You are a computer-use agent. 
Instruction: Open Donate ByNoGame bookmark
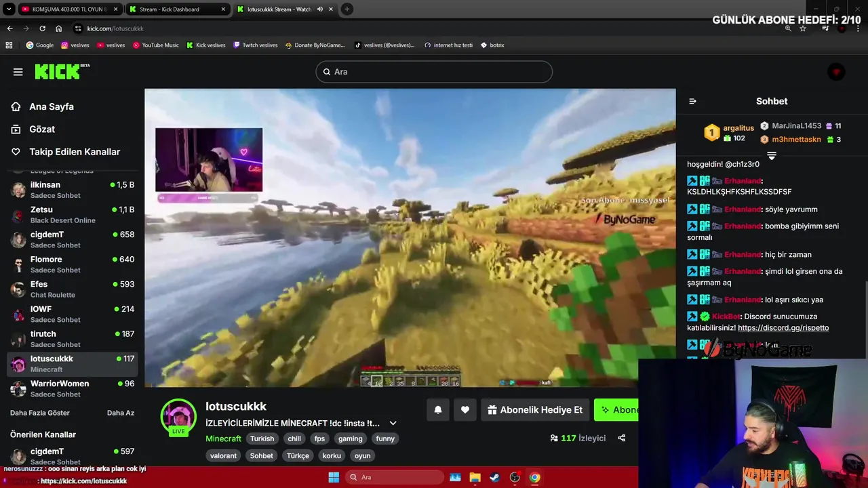(x=315, y=45)
